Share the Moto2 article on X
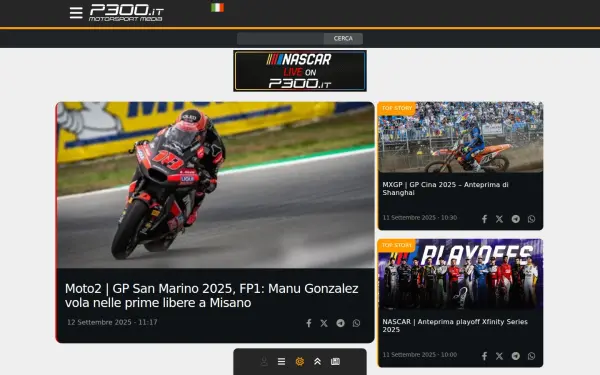The height and width of the screenshot is (375, 600). tap(324, 323)
